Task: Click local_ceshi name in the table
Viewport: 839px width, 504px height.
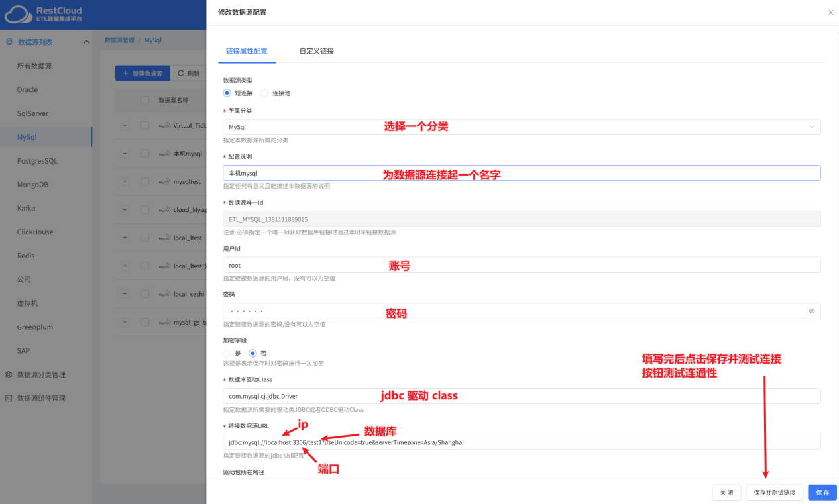Action: 189,294
